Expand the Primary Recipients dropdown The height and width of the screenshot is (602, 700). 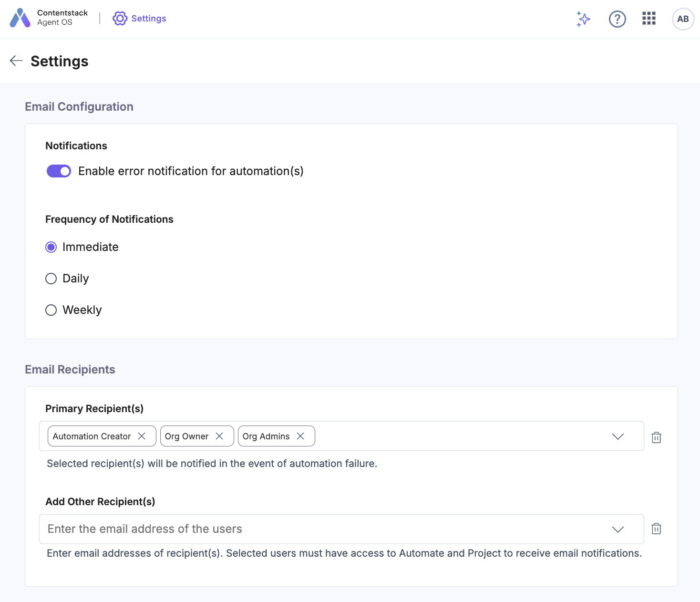(x=618, y=436)
